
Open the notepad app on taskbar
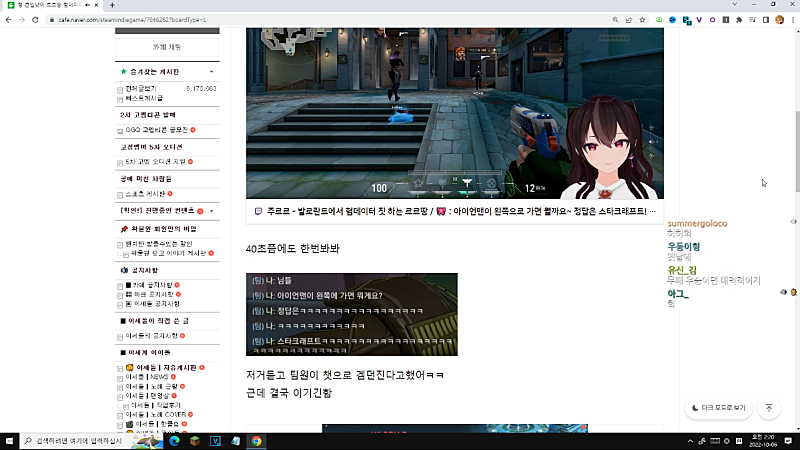coord(236,441)
